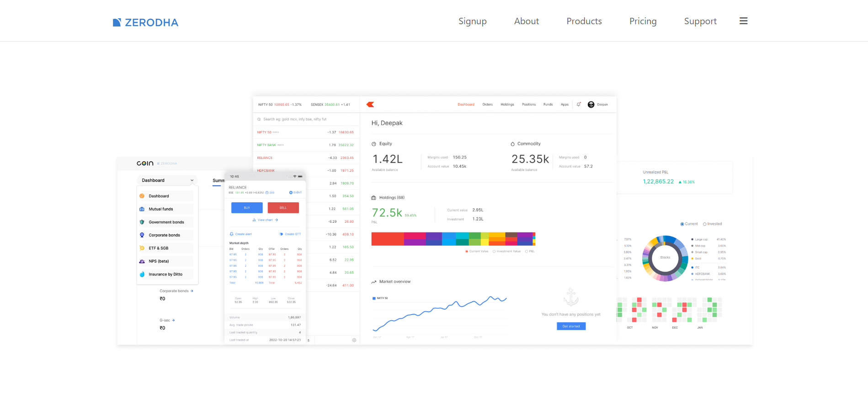Open Support in the top navigation
The image size is (868, 400).
click(700, 21)
